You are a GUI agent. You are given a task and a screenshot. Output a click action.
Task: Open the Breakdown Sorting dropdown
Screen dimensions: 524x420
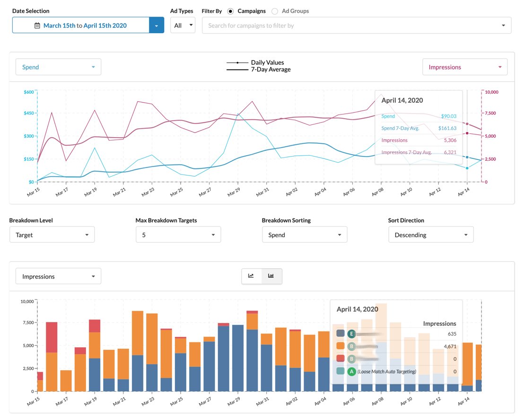pos(305,234)
